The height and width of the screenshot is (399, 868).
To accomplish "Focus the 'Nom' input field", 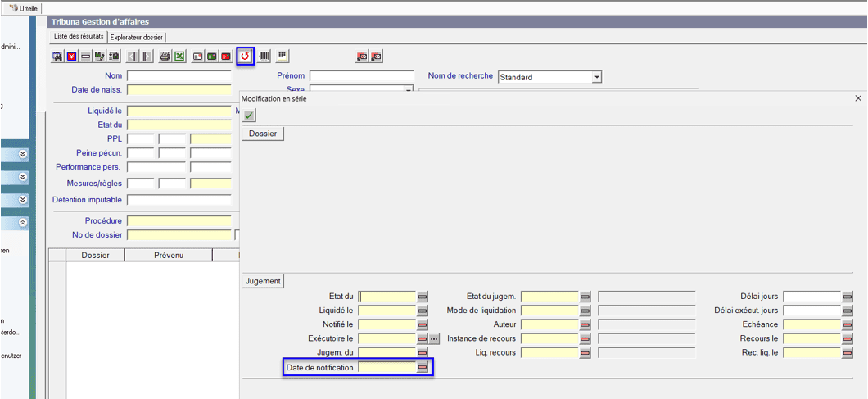I will coord(179,76).
